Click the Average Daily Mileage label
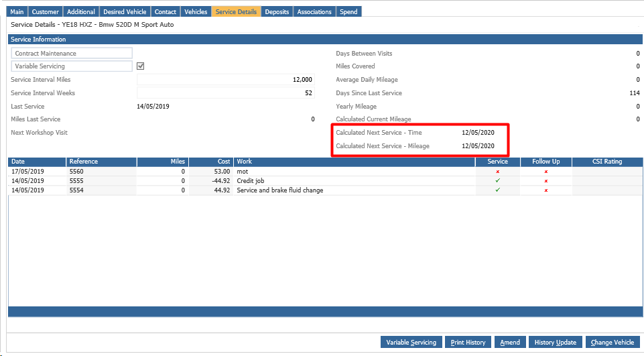The height and width of the screenshot is (356, 644). click(x=367, y=79)
